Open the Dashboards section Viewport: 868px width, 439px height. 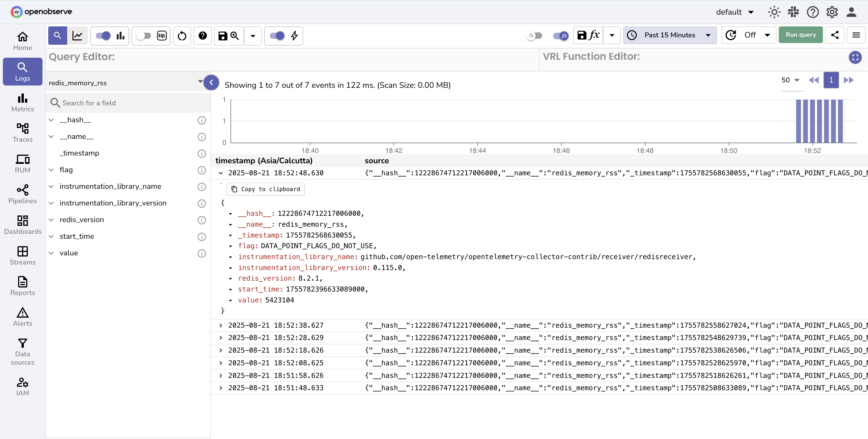22,225
